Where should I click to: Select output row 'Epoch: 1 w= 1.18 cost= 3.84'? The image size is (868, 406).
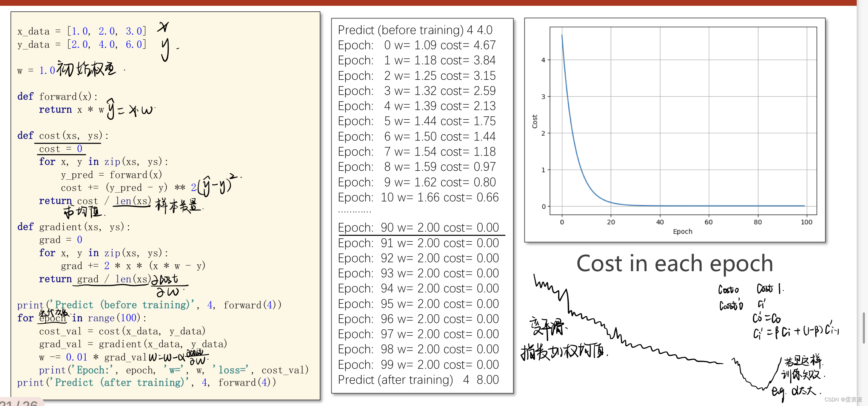click(417, 60)
